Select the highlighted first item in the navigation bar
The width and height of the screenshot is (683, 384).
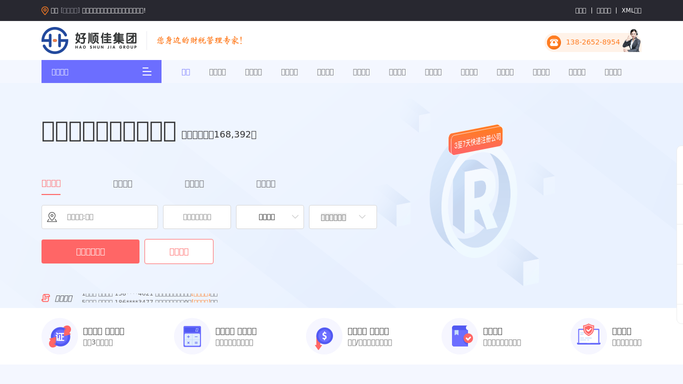pyautogui.click(x=186, y=72)
